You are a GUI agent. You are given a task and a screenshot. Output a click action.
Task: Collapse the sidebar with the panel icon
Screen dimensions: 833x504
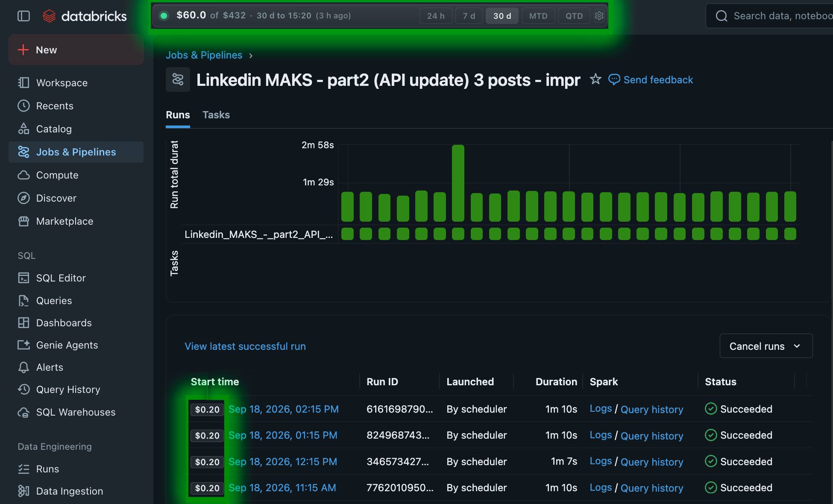coord(23,16)
